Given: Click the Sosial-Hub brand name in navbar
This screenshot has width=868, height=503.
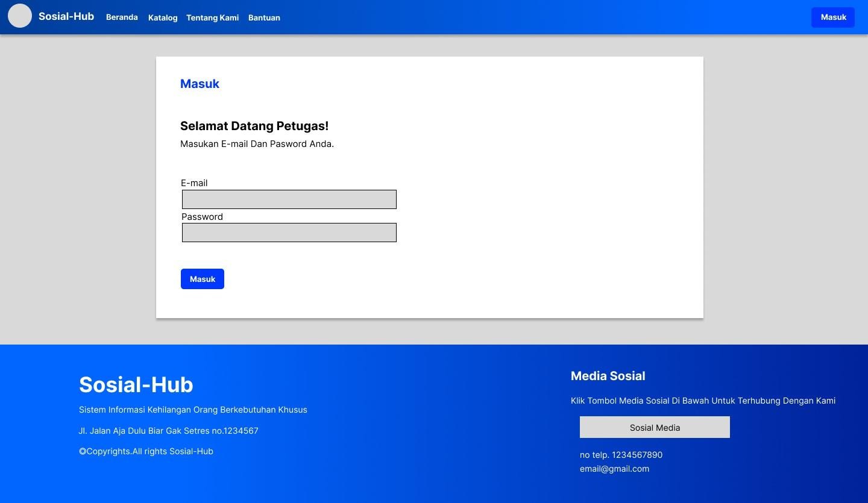Looking at the screenshot, I should (66, 17).
